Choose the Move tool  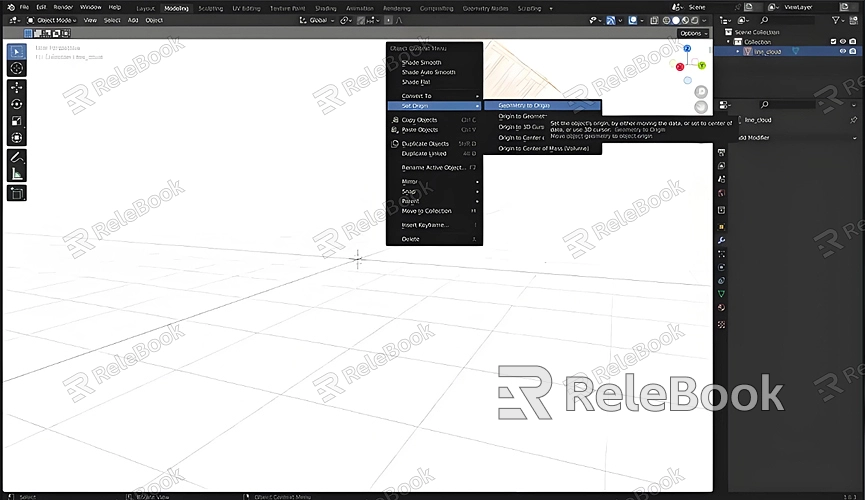click(17, 87)
